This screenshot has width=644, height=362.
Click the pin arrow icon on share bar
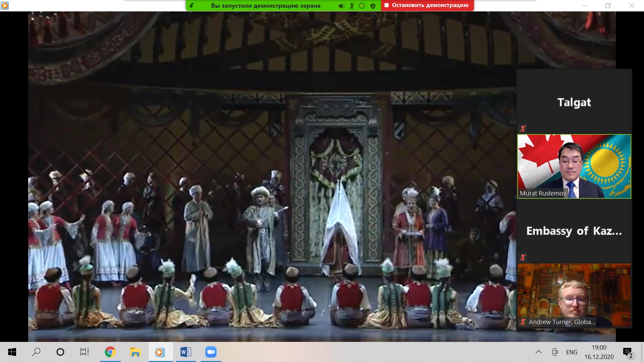coord(192,6)
